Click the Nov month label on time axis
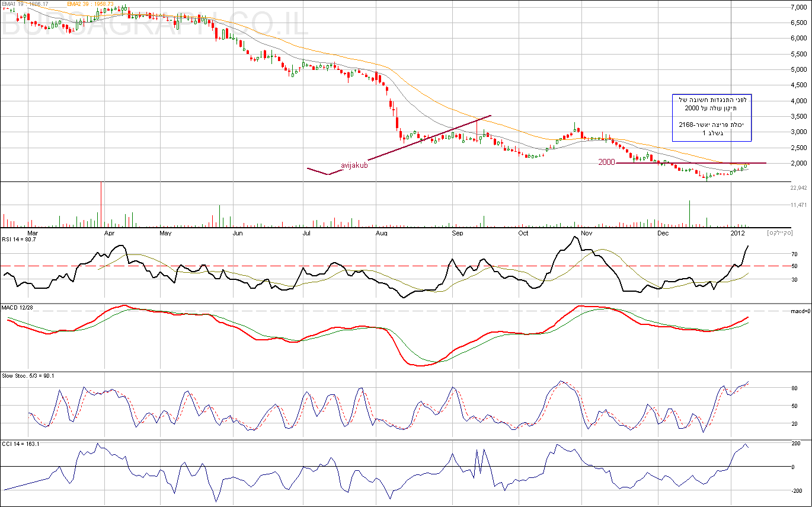This screenshot has height=507, width=812. 587,234
